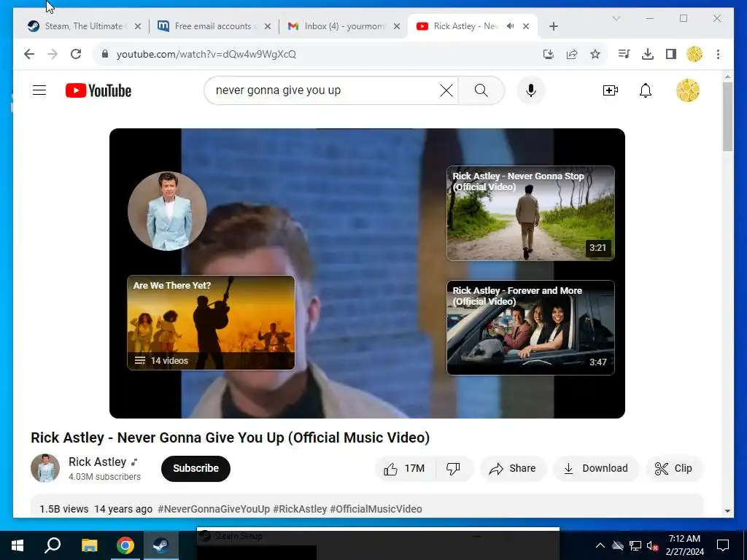This screenshot has height=560, width=747.
Task: Start voice search with the microphone
Action: (x=531, y=90)
